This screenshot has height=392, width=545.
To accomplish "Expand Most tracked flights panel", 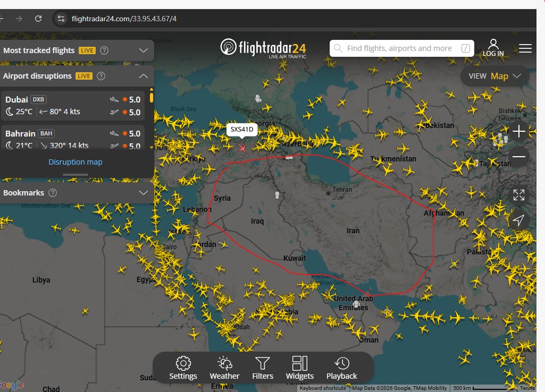I will click(x=144, y=50).
